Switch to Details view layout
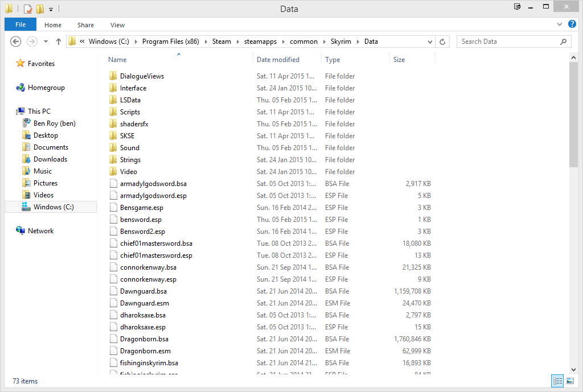 pyautogui.click(x=557, y=381)
